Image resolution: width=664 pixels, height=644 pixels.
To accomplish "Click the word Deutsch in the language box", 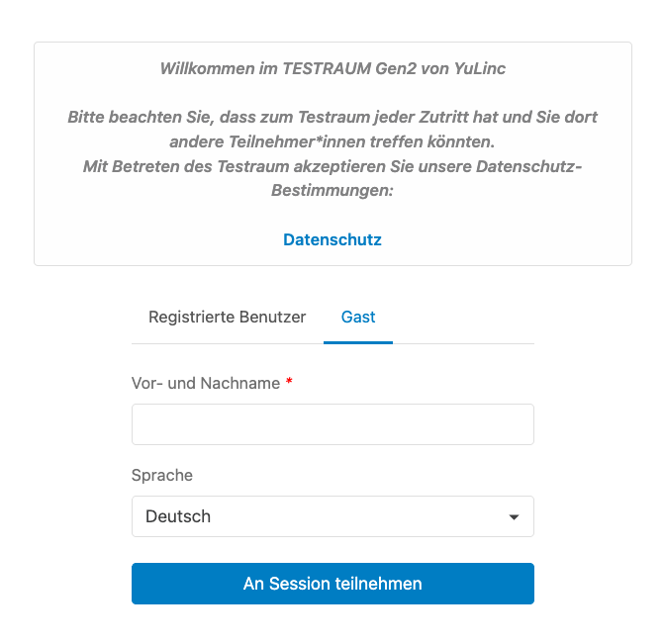I will click(x=178, y=516).
